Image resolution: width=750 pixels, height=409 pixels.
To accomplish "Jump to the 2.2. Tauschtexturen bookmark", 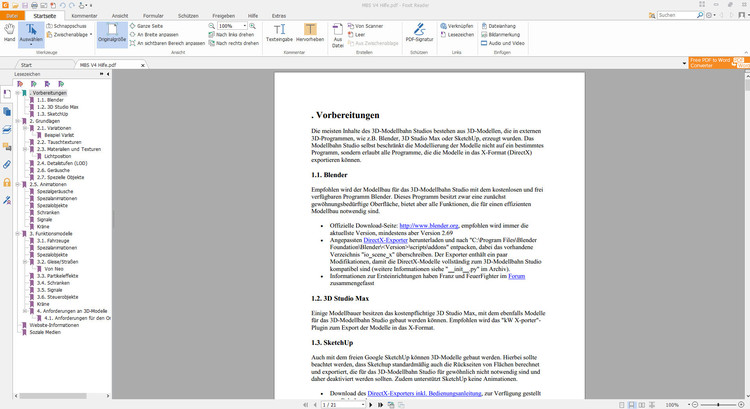I will (x=59, y=142).
